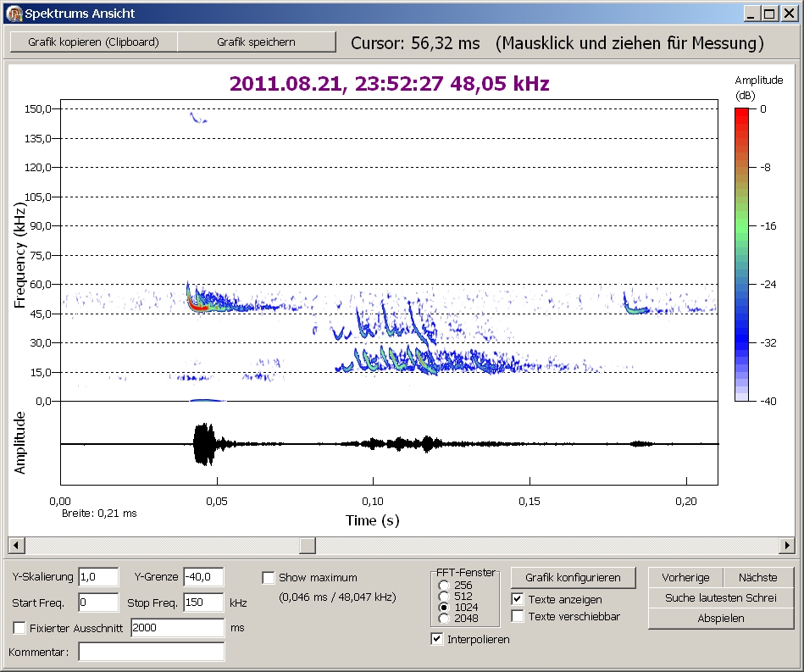Click the Kommentar text field
Screen dimensions: 804x672
coord(152,652)
